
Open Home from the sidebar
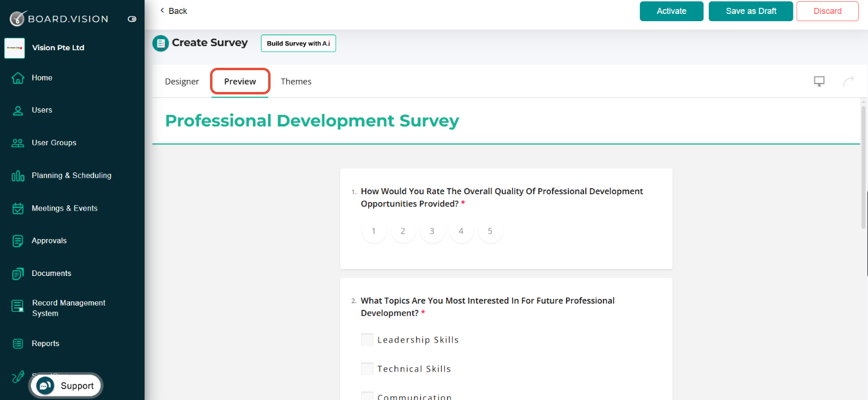(42, 77)
